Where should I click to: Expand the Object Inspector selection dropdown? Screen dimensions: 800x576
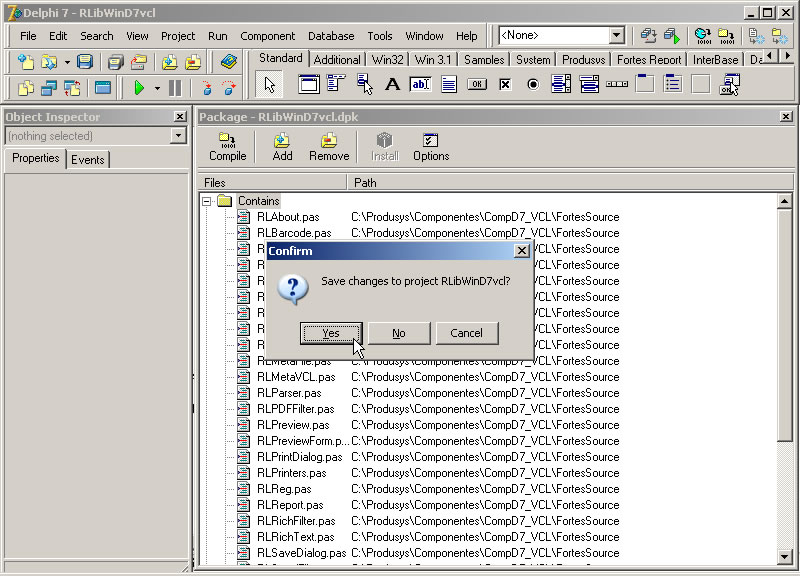tap(179, 136)
